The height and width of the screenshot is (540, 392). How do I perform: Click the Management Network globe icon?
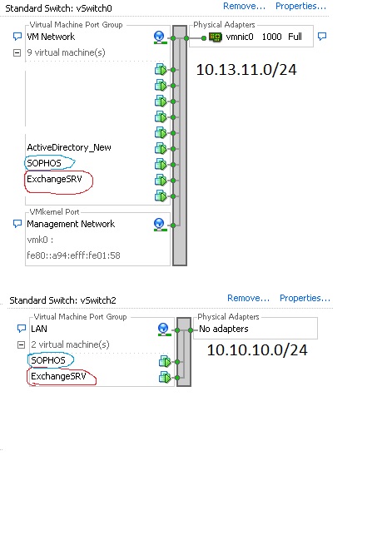point(160,225)
